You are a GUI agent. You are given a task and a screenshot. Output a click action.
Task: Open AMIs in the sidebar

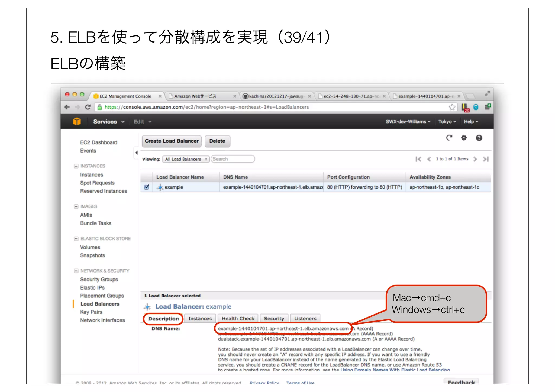[x=86, y=215]
